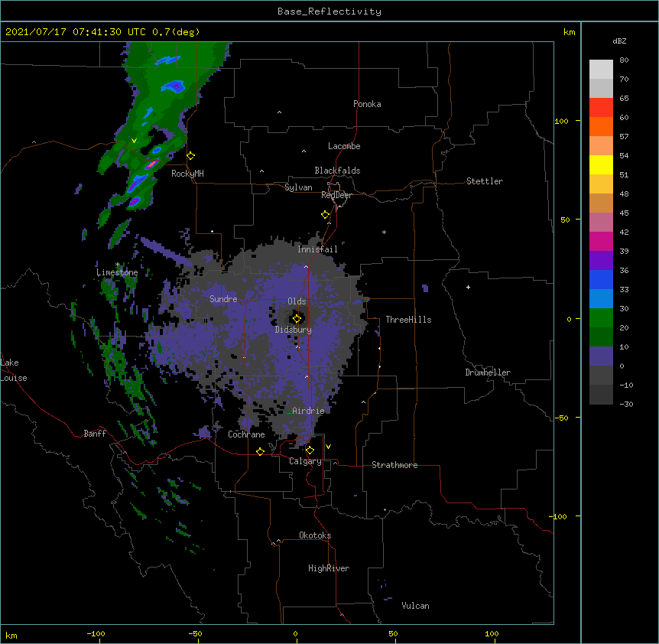
Task: Click the yellow V marker east of Calgary
Action: coord(328,447)
